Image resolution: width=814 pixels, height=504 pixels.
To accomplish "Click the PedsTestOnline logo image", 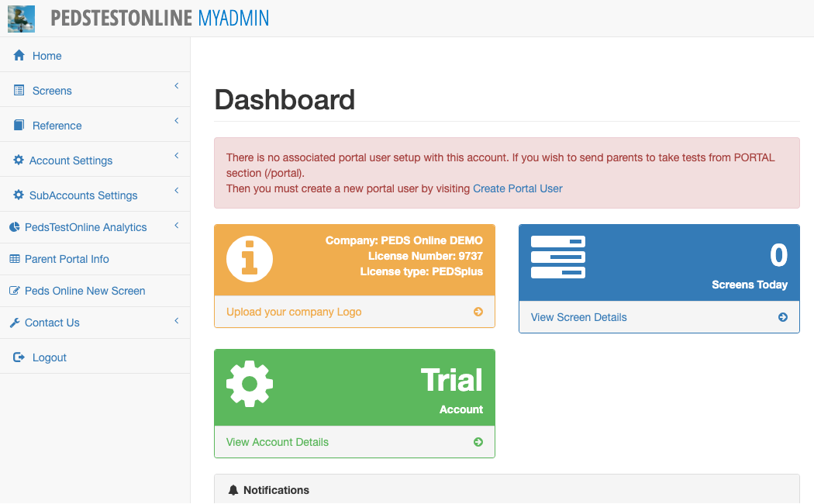I will pos(20,18).
